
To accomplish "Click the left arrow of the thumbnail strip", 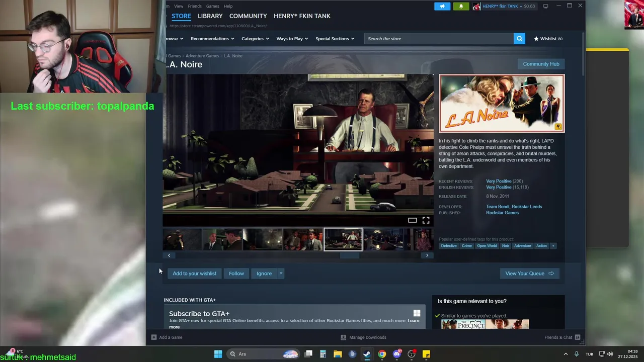I will click(169, 255).
